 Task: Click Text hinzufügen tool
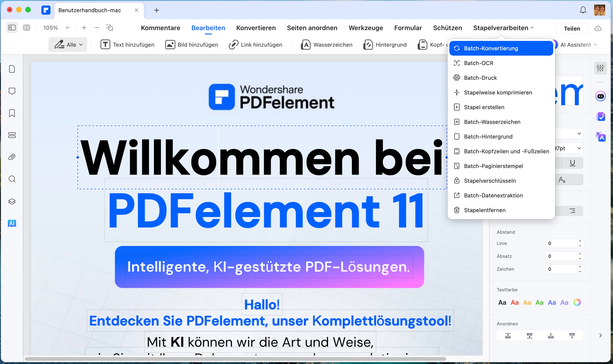pyautogui.click(x=128, y=45)
